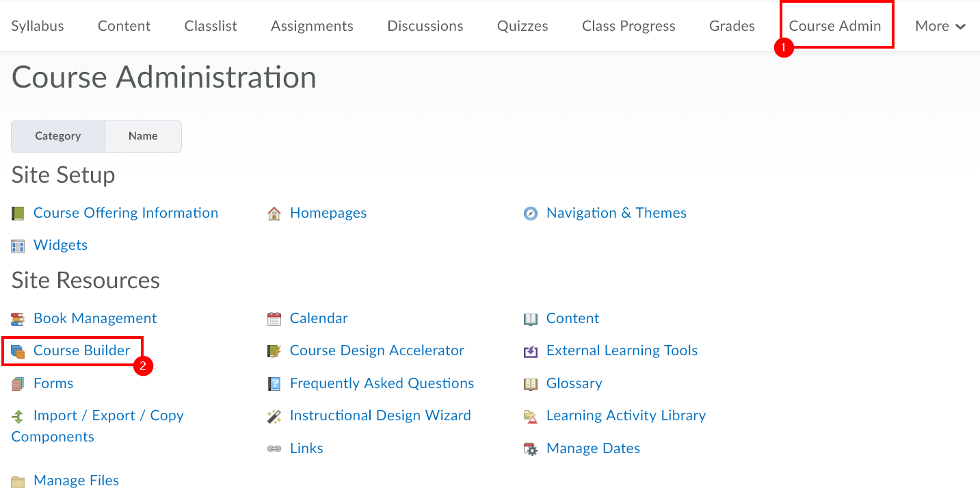
Task: Click the External Learning Tools purple icon
Action: [x=530, y=350]
